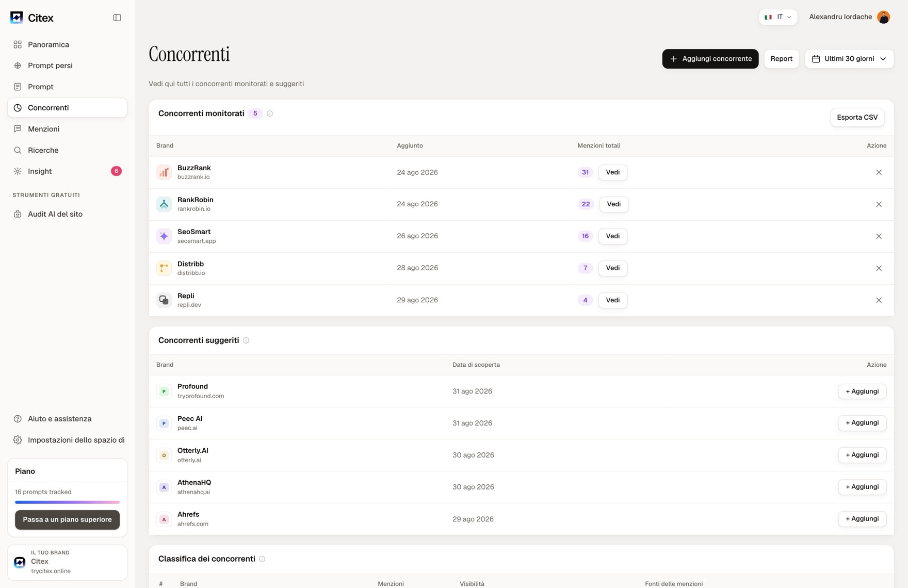The height and width of the screenshot is (588, 908).
Task: Open Impostazioni dello spazio di lavoro
Action: (x=67, y=440)
